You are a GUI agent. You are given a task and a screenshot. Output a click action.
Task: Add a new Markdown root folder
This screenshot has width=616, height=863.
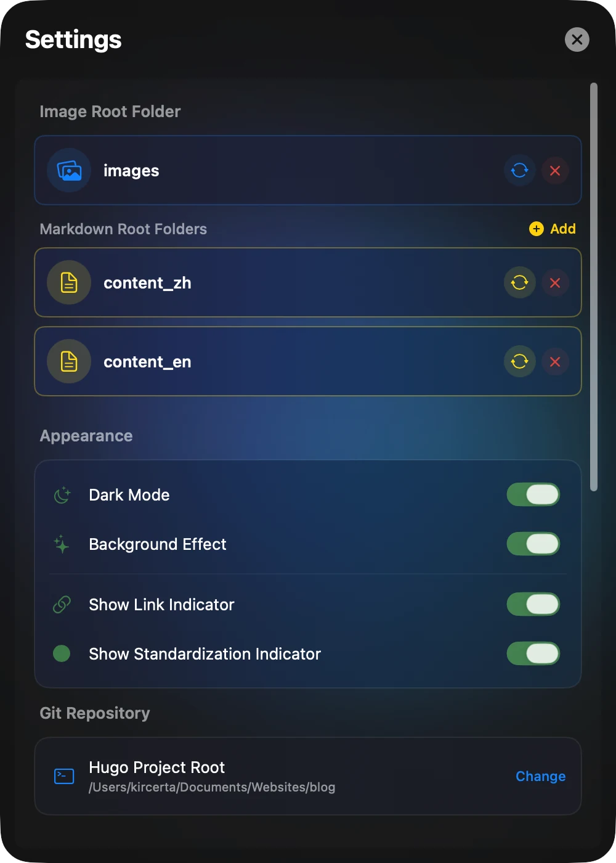coord(553,229)
